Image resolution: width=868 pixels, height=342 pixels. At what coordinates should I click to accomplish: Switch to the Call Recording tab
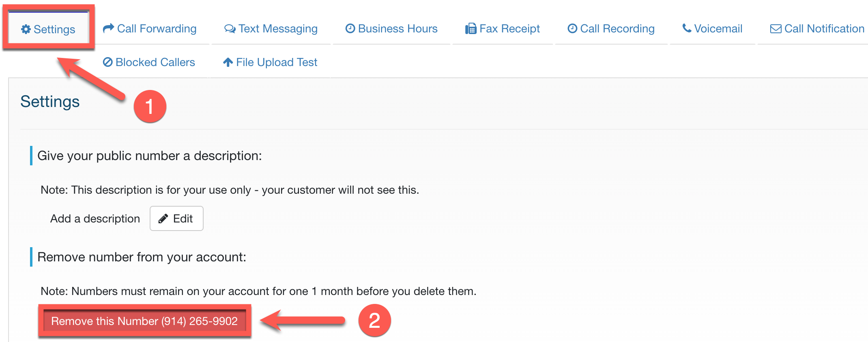point(611,28)
